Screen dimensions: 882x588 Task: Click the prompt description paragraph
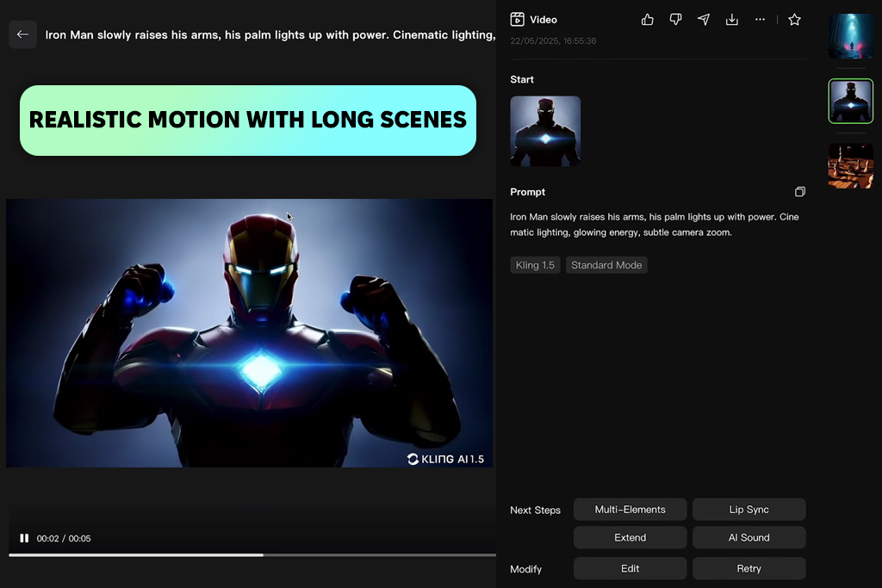[655, 225]
